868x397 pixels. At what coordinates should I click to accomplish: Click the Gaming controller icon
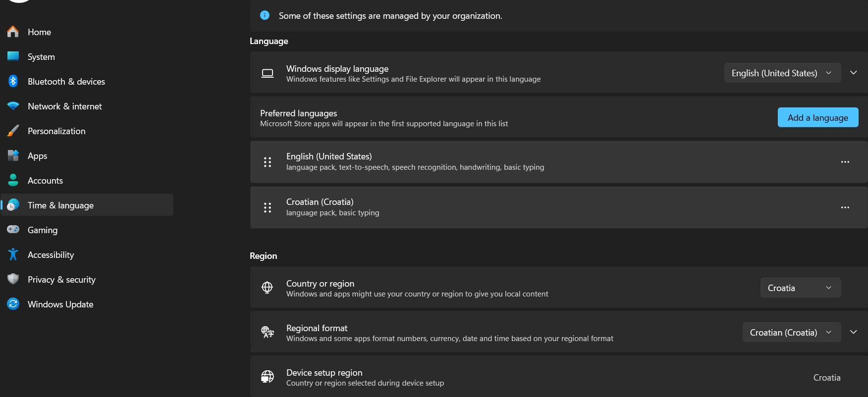click(13, 230)
